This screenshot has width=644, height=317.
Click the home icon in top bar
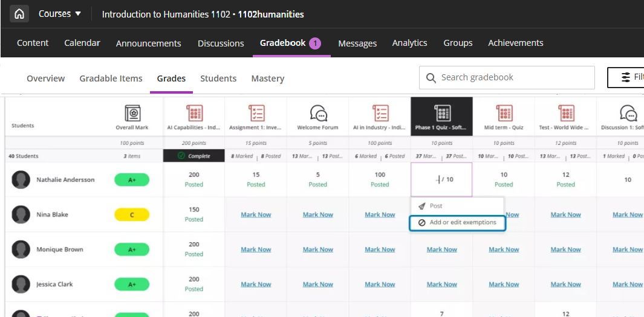click(x=19, y=14)
